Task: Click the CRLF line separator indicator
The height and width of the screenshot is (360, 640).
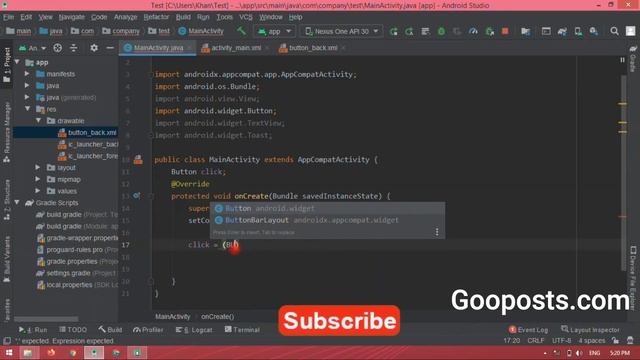Action: (536, 341)
